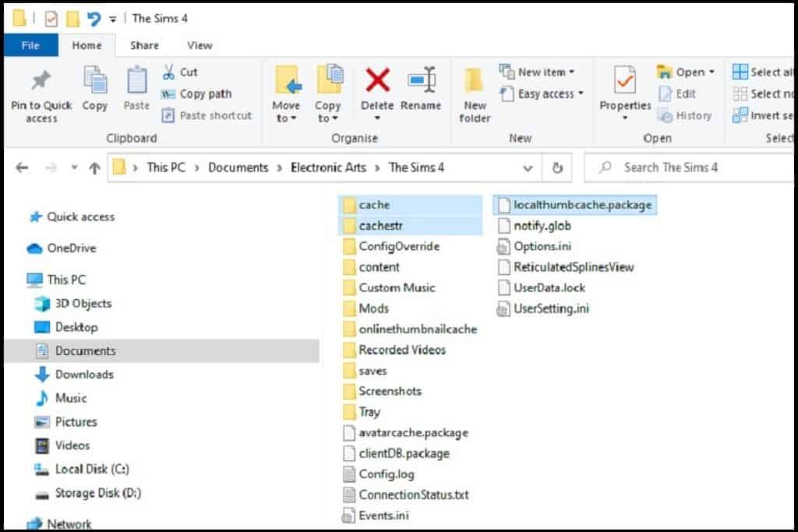Open Pictures in navigation pane
This screenshot has height=532, width=798.
[x=65, y=421]
